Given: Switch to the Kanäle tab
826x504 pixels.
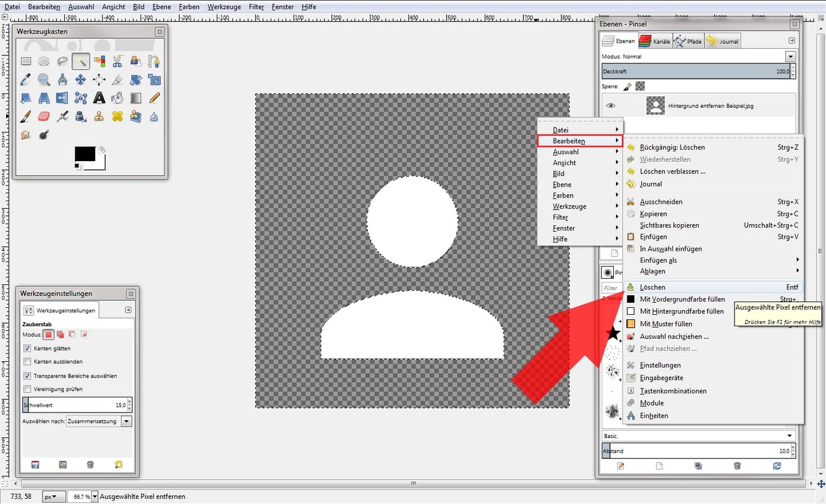Looking at the screenshot, I should (654, 40).
